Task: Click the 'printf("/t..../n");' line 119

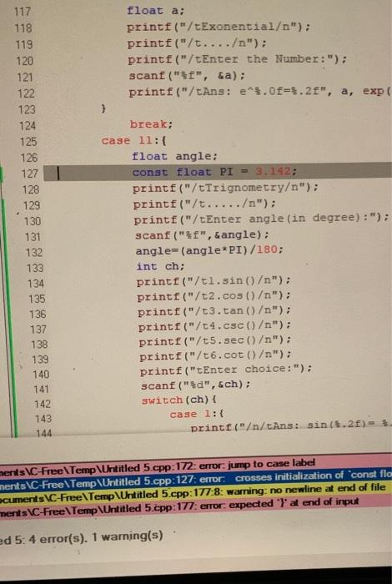Action: 197,43
